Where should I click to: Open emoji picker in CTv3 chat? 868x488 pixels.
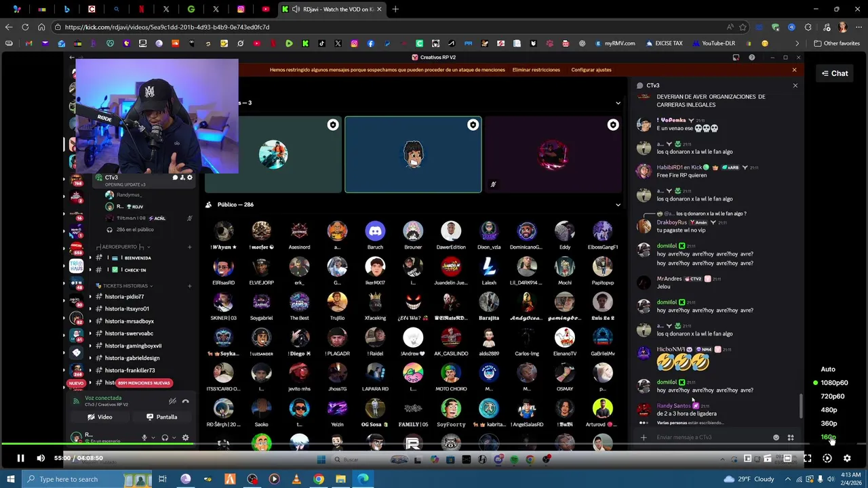coord(776,437)
